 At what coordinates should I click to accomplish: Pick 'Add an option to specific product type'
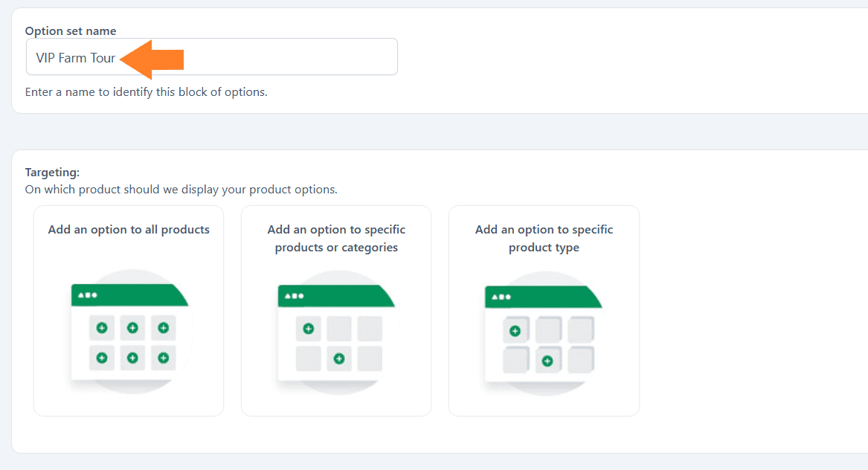544,311
